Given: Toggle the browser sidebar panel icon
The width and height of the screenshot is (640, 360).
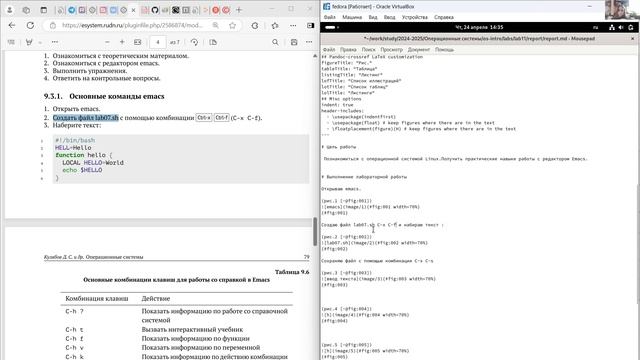Looking at the screenshot, I should tap(311, 25).
